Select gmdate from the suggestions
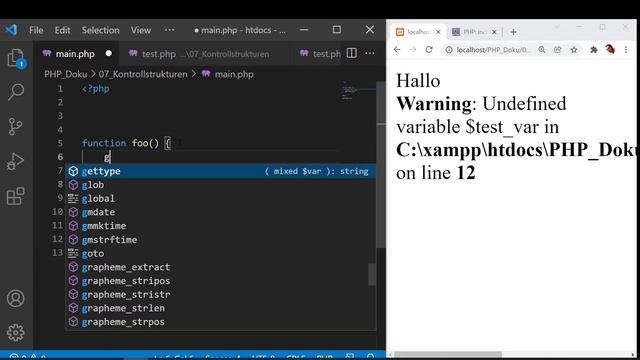The height and width of the screenshot is (360, 640). click(x=220, y=212)
